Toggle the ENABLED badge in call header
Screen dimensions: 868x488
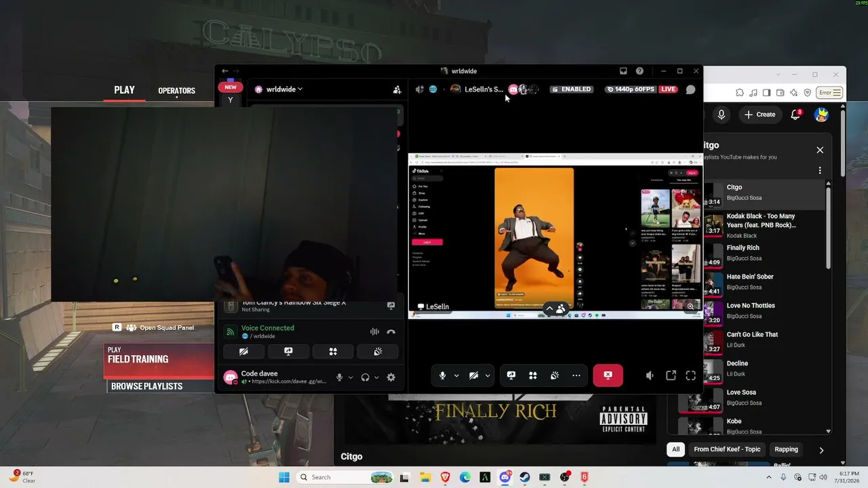tap(571, 89)
